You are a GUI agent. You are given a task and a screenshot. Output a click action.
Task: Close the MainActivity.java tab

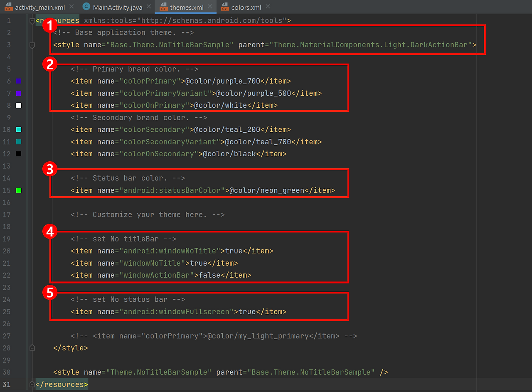pos(149,7)
